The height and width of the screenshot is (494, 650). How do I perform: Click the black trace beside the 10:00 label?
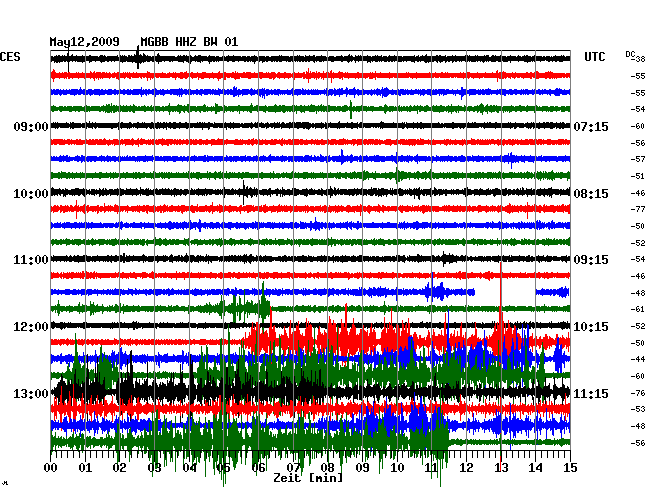310,192
